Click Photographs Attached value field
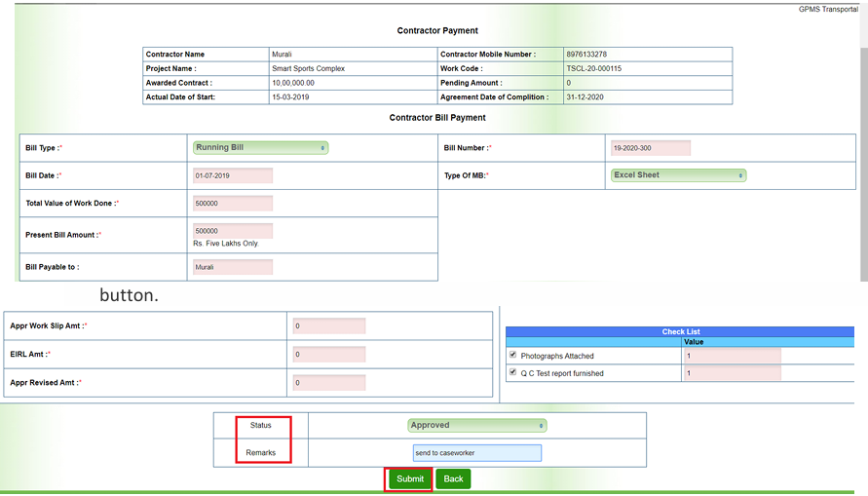This screenshot has height=496, width=868. pos(732,356)
